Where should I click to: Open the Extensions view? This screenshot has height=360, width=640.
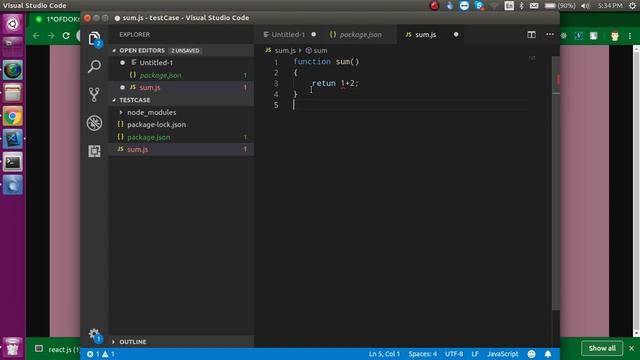[x=94, y=151]
